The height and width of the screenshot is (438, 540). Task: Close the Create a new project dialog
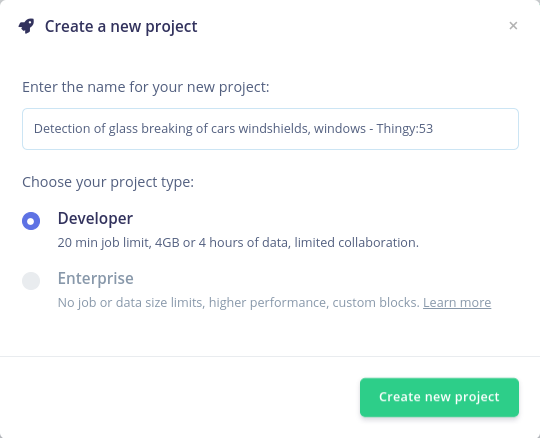513,26
